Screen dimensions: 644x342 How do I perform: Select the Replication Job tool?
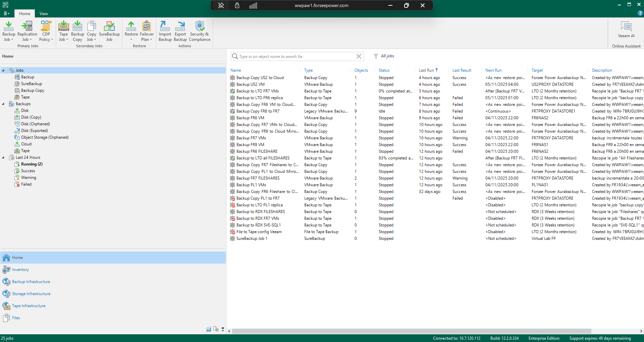27,30
